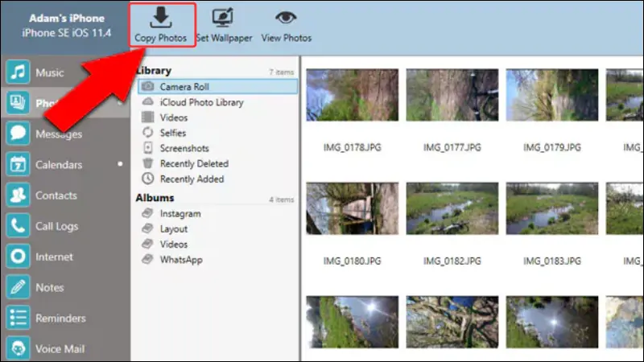644x362 pixels.
Task: Open the Screenshots library label
Action: (x=184, y=148)
